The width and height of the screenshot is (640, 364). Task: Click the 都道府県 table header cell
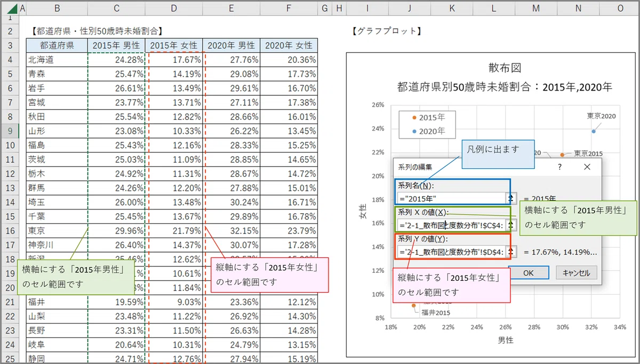(57, 45)
